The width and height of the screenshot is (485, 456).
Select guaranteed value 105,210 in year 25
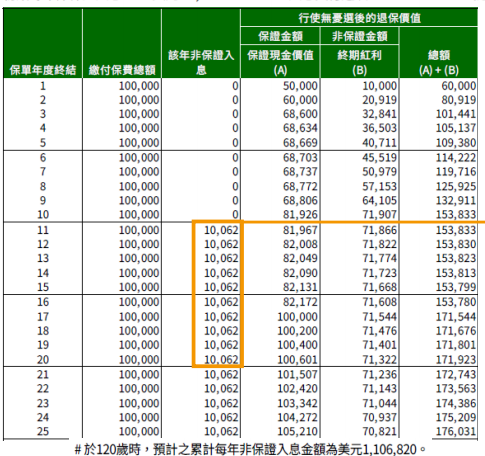298,431
